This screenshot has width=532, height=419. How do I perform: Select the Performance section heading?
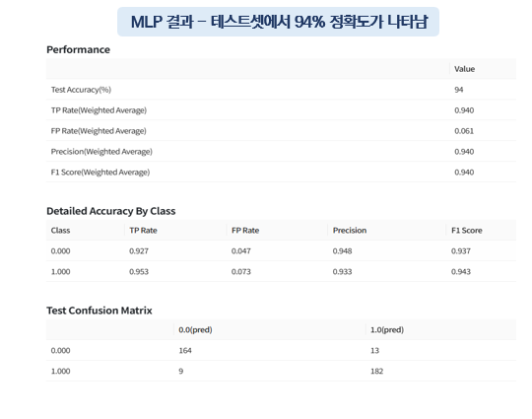click(78, 49)
